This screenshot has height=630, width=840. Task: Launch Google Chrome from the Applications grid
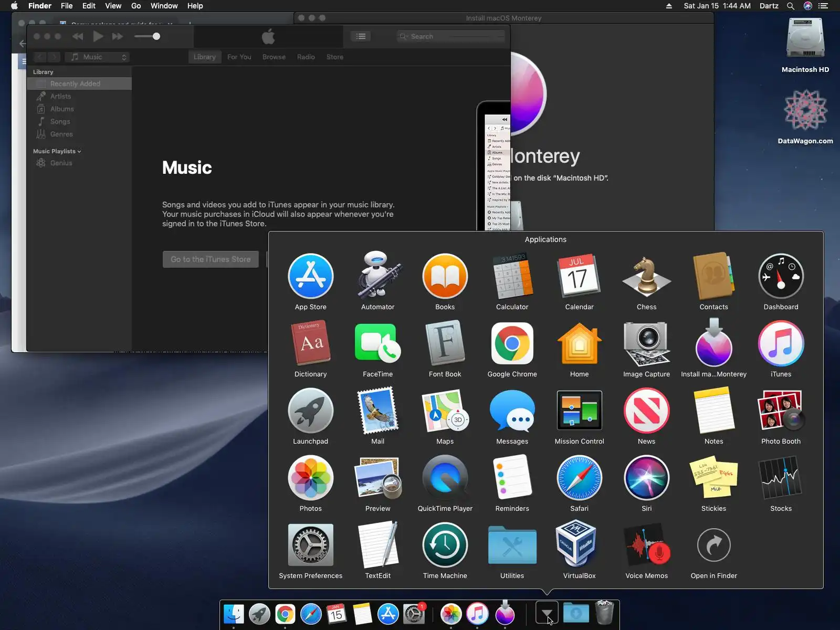point(512,344)
